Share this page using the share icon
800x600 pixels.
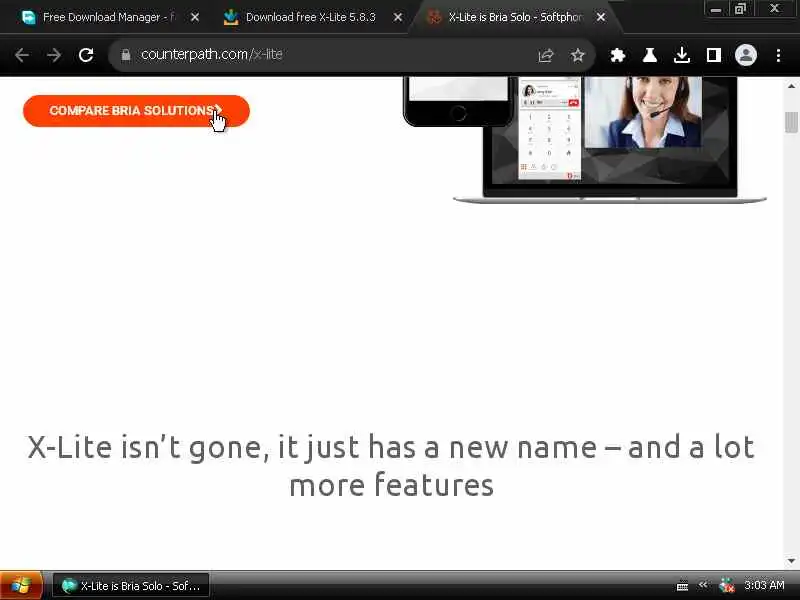click(x=546, y=55)
